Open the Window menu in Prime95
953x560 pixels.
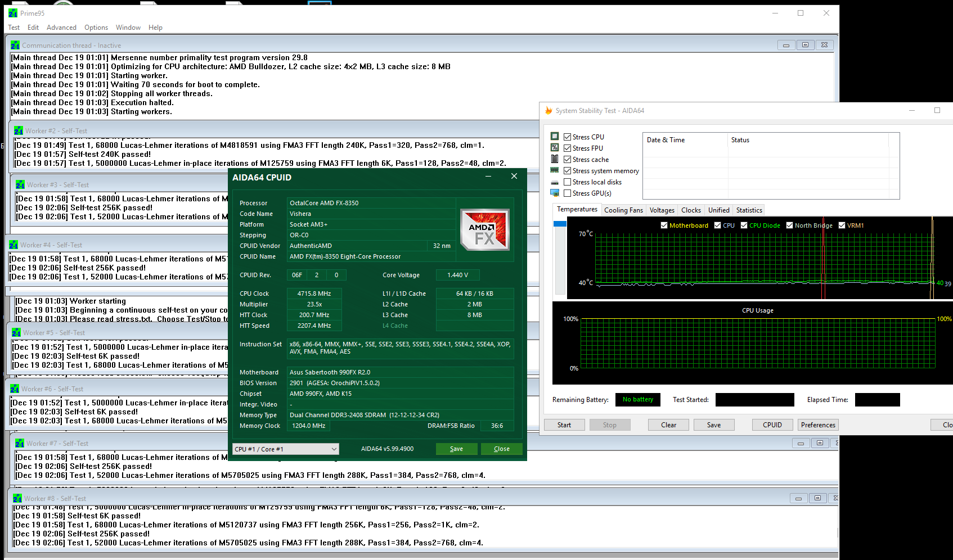tap(128, 28)
